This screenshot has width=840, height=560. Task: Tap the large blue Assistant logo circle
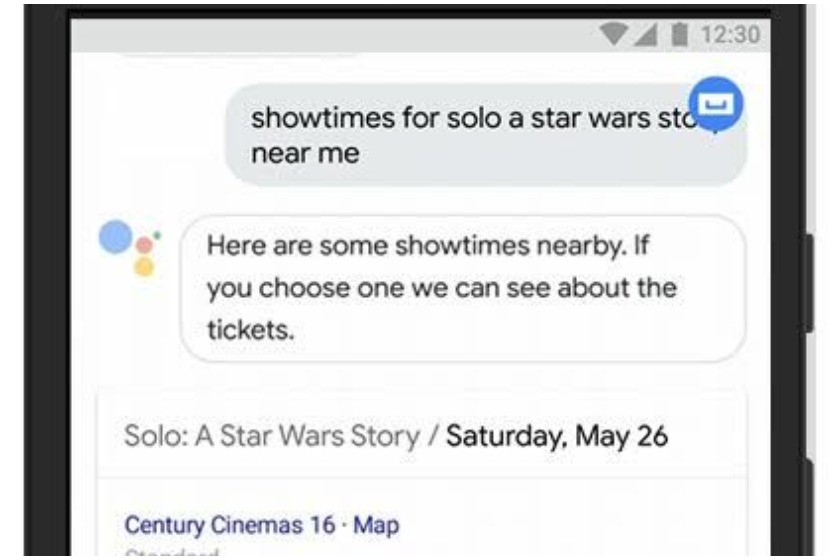[x=116, y=236]
